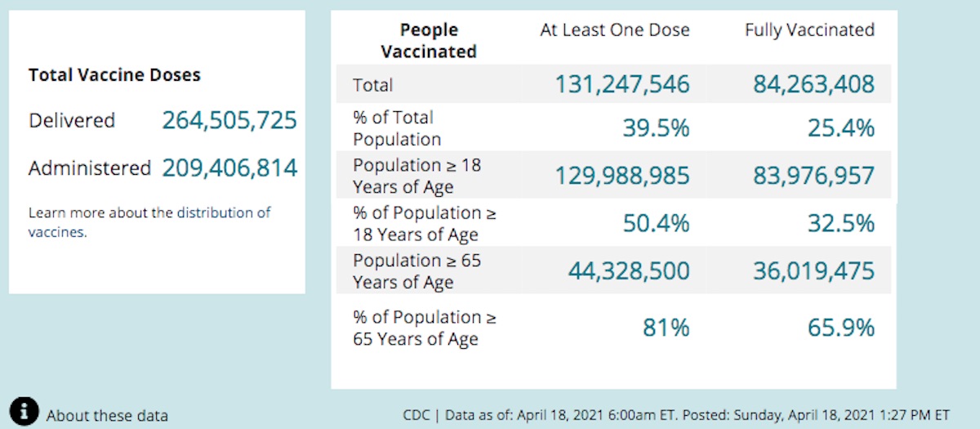This screenshot has width=980, height=429.
Task: Click the 129,988,985 adult one-dose count
Action: 622,176
